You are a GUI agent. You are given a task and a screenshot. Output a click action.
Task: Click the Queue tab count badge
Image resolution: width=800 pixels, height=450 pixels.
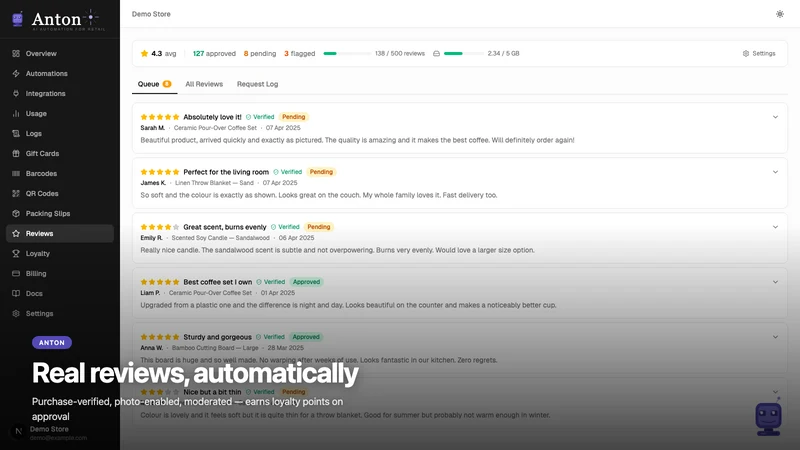pos(167,84)
